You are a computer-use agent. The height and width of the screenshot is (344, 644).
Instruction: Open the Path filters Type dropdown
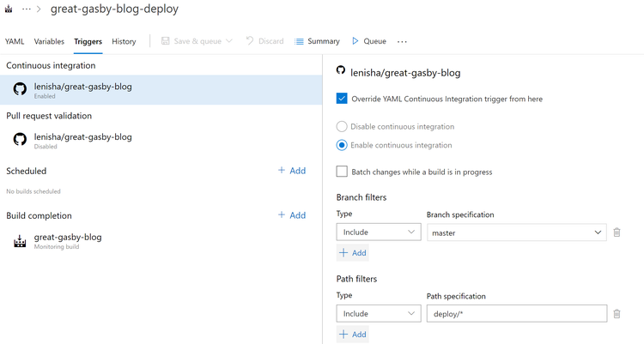[379, 314]
